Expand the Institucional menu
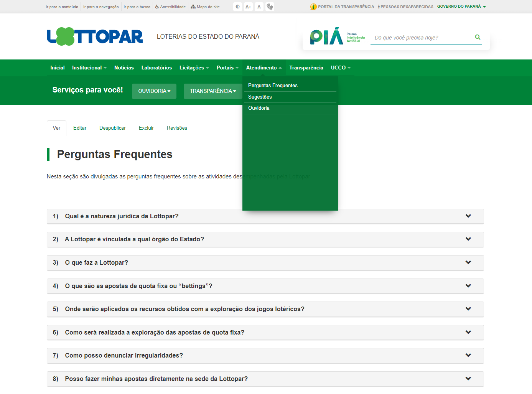Viewport: 532px width, 394px height. point(89,68)
